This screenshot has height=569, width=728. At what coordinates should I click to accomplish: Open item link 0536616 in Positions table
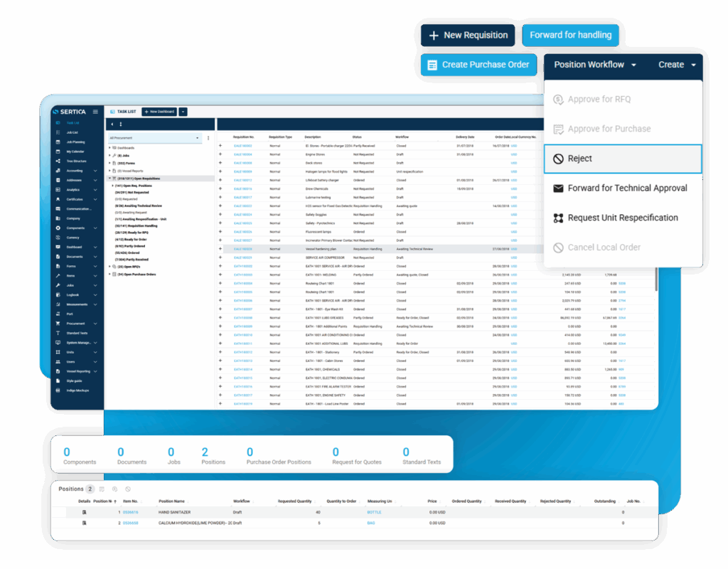click(x=130, y=511)
